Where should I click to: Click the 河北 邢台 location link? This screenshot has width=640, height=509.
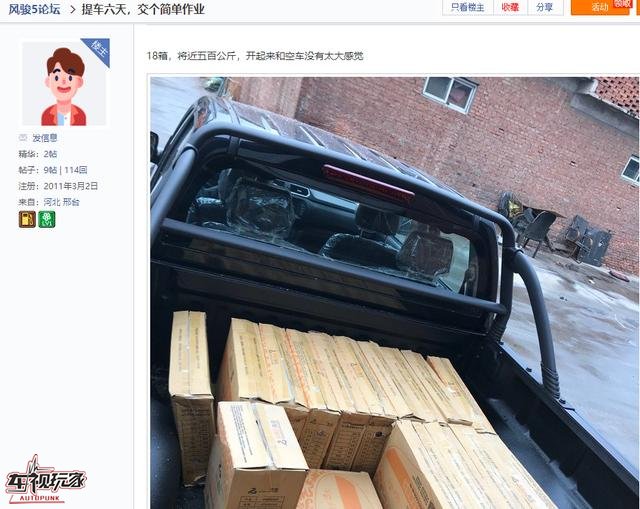(62, 202)
